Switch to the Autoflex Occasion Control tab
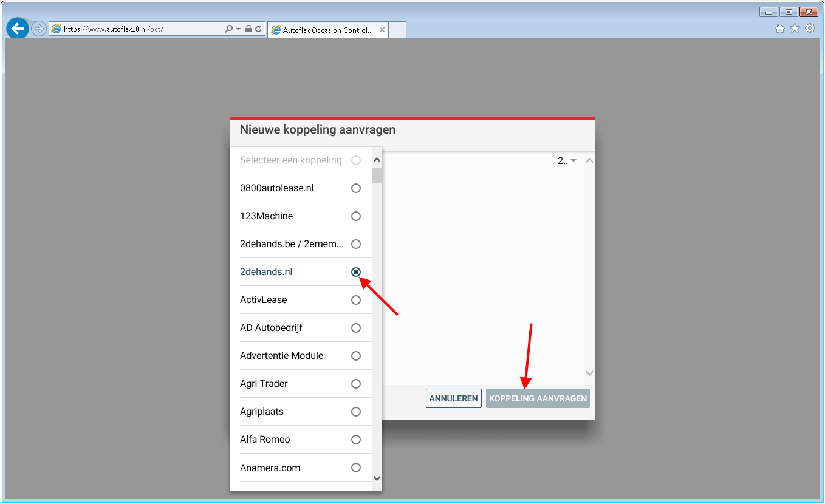The image size is (825, 504). pyautogui.click(x=328, y=30)
